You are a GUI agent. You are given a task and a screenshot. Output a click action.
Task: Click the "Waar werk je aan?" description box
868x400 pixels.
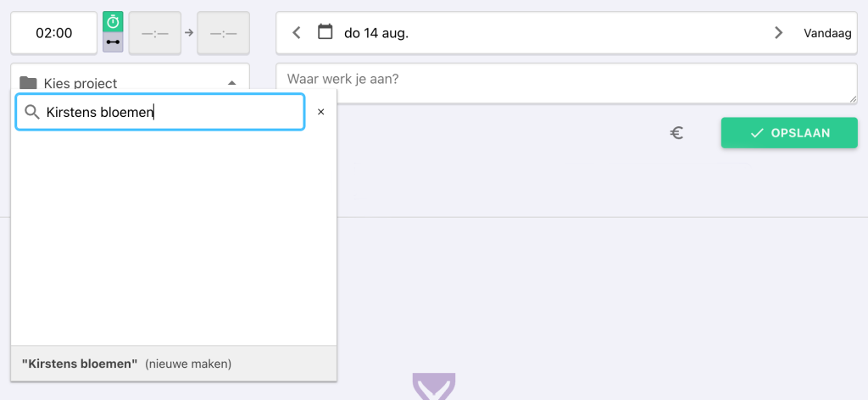pyautogui.click(x=566, y=83)
